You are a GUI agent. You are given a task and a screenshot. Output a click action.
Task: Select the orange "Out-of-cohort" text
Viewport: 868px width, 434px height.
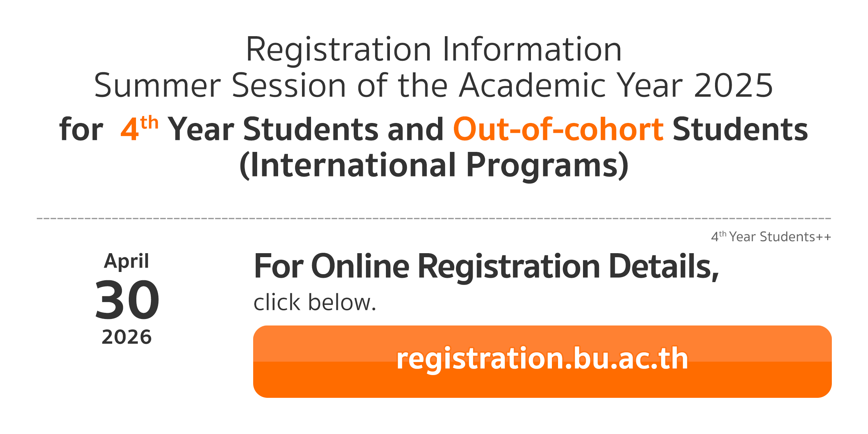(558, 129)
